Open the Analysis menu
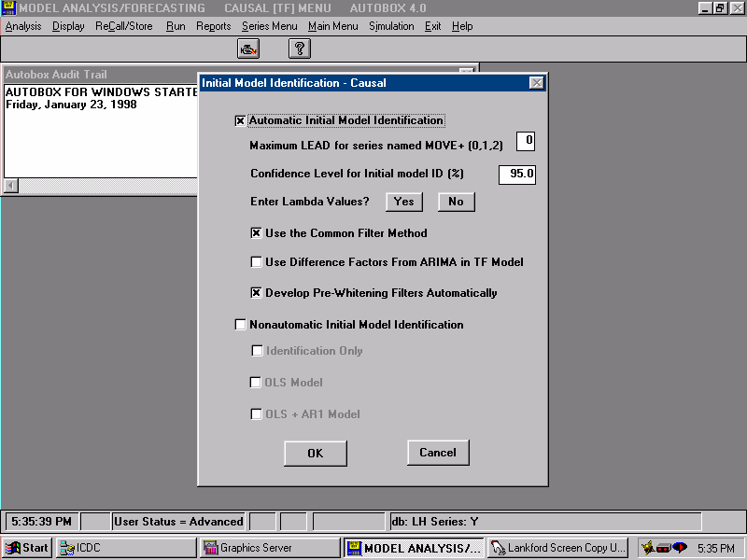Screen dimensions: 747x560 point(23,26)
